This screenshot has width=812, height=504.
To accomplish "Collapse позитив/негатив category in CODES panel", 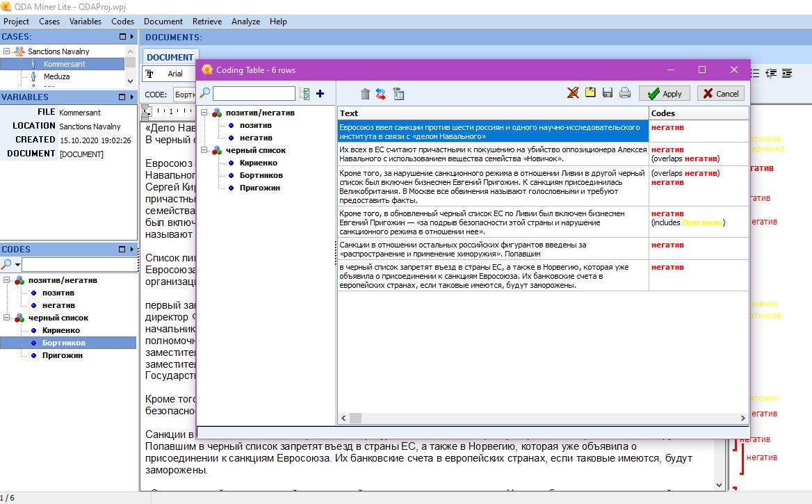I will pyautogui.click(x=7, y=280).
